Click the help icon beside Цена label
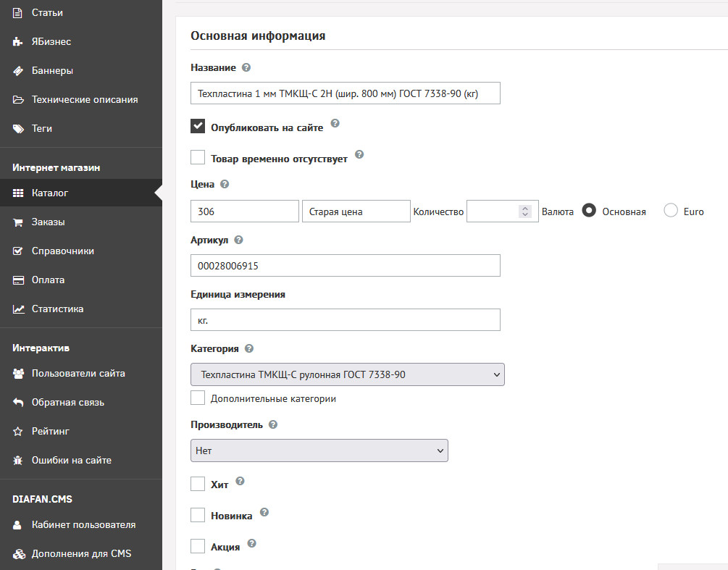728x570 pixels. tap(225, 184)
